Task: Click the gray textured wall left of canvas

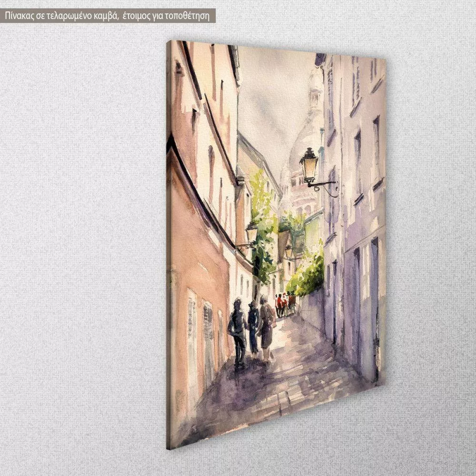Action: (81, 238)
